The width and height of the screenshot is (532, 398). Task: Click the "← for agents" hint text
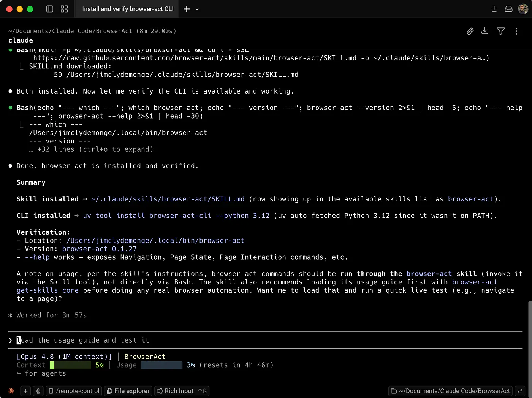41,374
